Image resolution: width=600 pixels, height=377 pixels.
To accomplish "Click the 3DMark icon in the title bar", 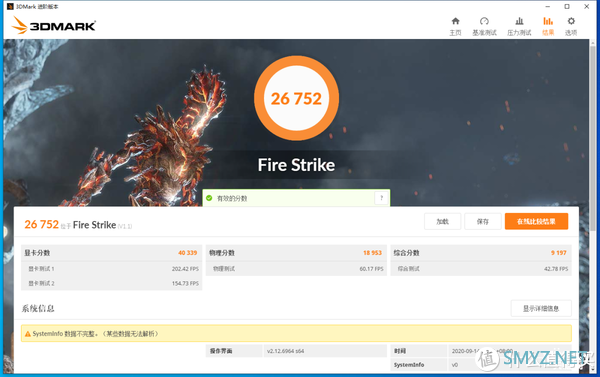I will 10,7.
